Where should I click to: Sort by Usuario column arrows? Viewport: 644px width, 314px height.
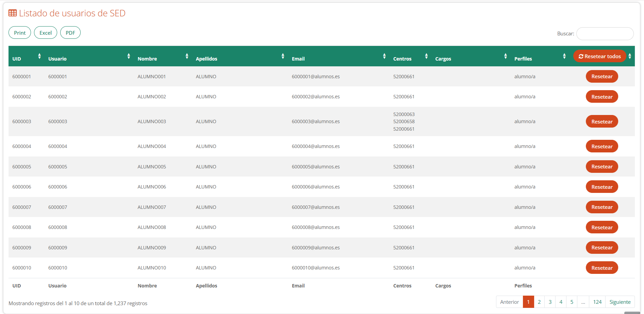coord(129,56)
